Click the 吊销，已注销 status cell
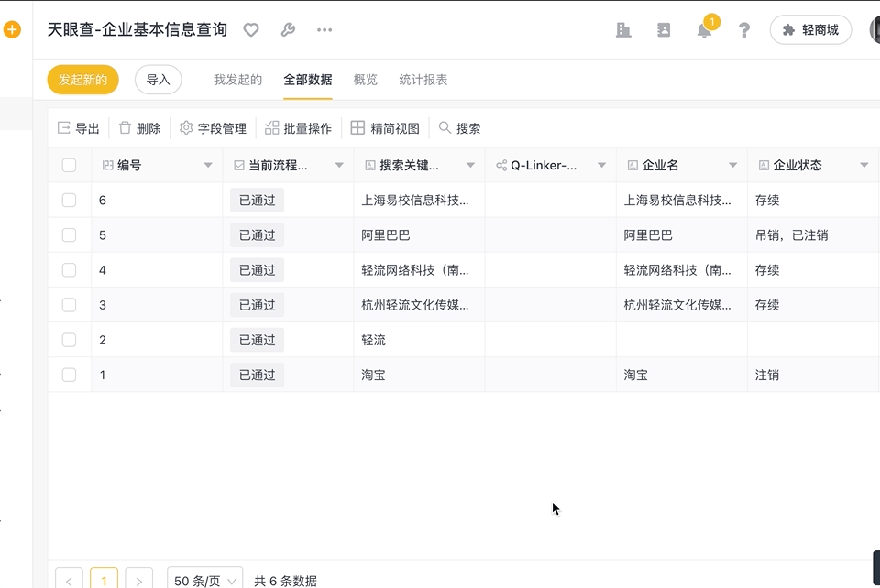This screenshot has width=880, height=588. [791, 234]
